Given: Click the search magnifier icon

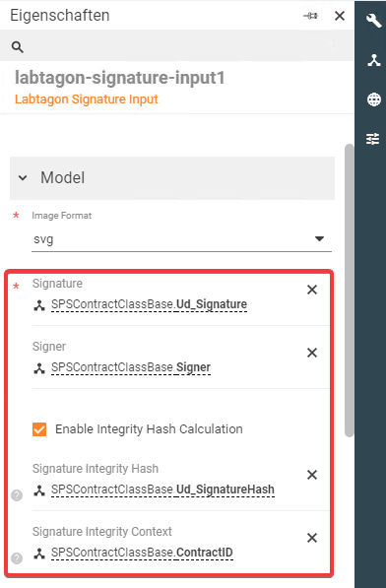Looking at the screenshot, I should 18,47.
